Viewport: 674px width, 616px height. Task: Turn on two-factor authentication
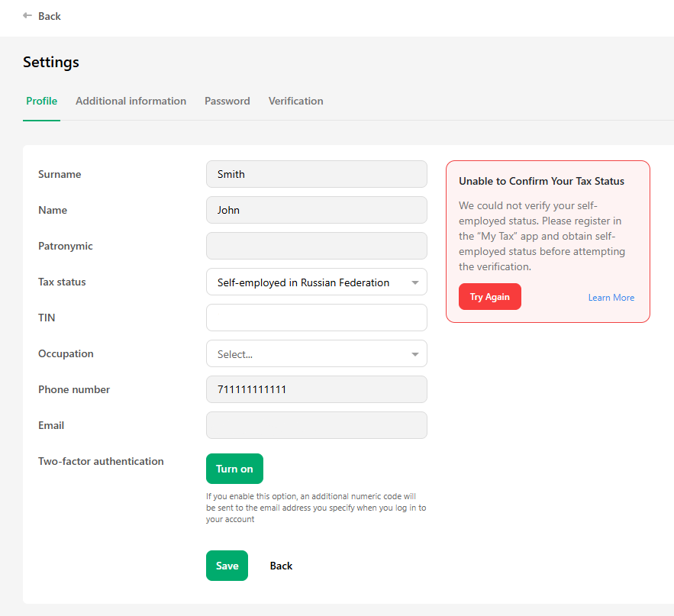point(234,469)
